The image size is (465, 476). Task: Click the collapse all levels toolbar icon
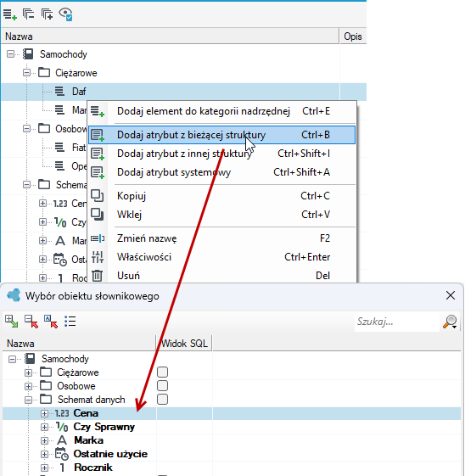[x=28, y=14]
